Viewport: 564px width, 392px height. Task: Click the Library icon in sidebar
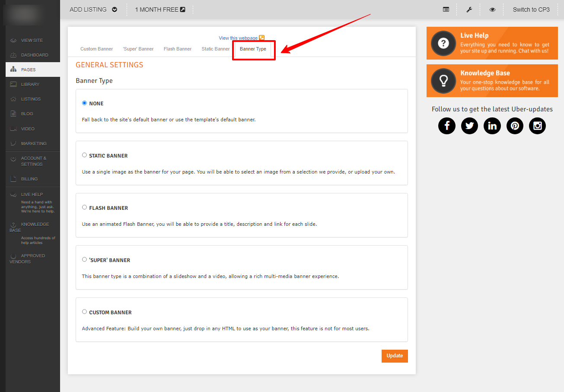13,84
